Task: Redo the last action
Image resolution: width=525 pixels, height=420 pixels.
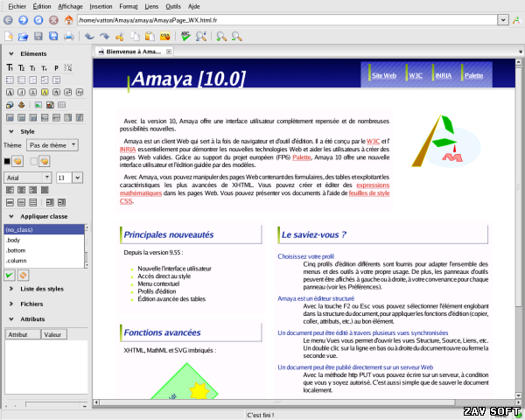Action: pos(104,36)
